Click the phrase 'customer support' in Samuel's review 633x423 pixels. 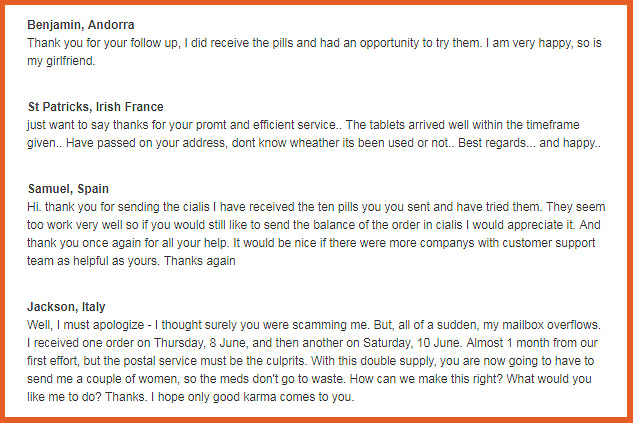tap(549, 243)
